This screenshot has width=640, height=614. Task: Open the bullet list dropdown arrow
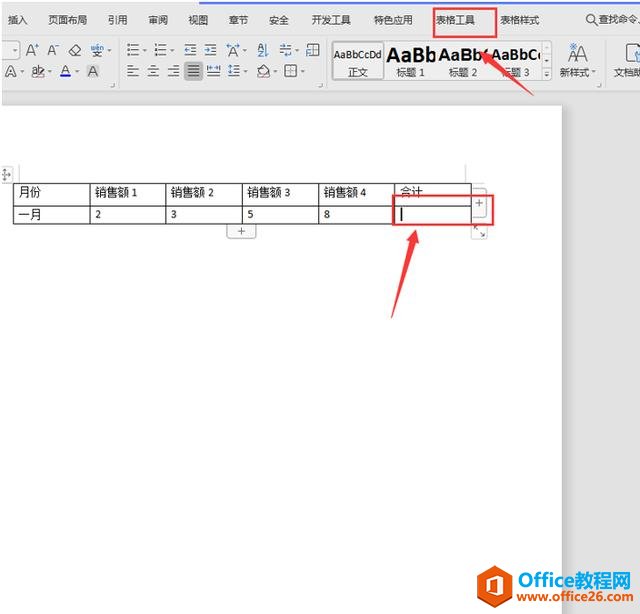pyautogui.click(x=144, y=51)
